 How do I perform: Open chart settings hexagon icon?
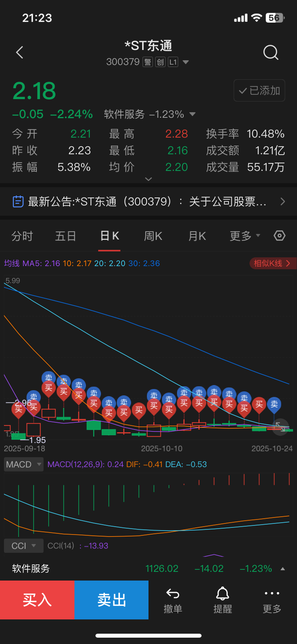tap(280, 236)
